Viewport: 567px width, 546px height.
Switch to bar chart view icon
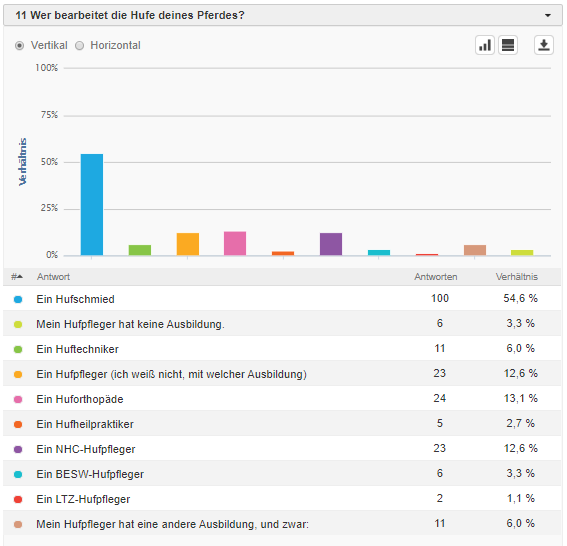pos(485,45)
